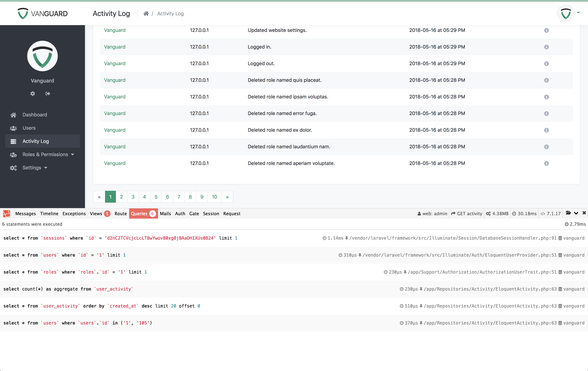Show info for 'aperiam voluptate' role row
This screenshot has width=588, height=371.
(x=547, y=163)
